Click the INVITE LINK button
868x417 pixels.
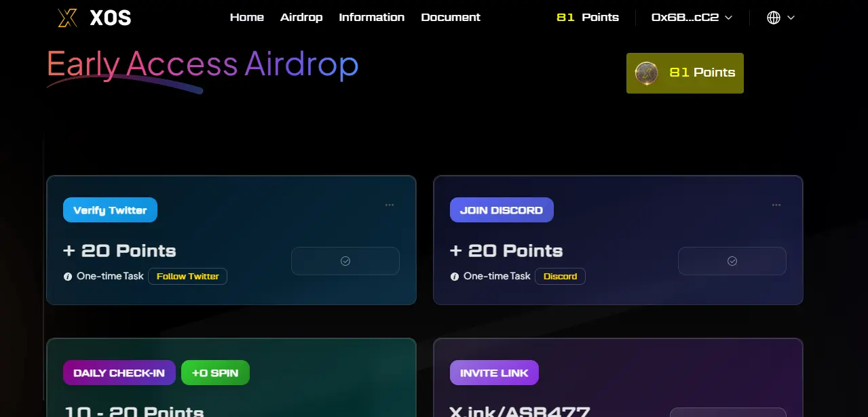click(x=494, y=373)
